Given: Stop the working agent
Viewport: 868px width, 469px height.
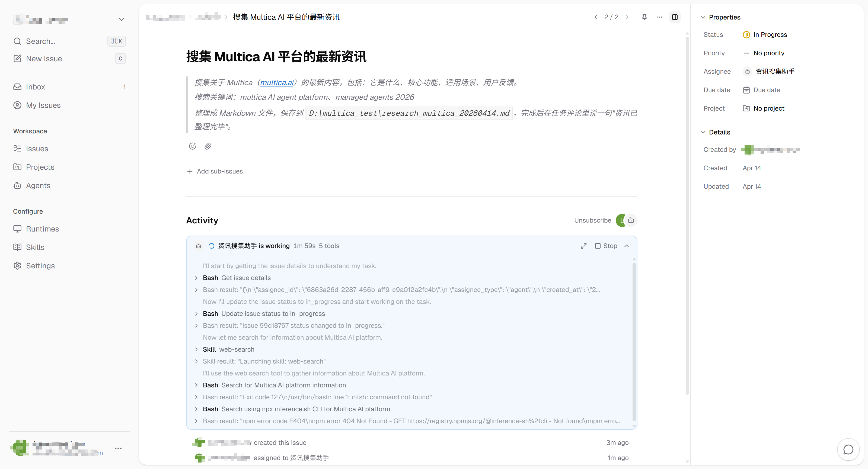Looking at the screenshot, I should [606, 246].
